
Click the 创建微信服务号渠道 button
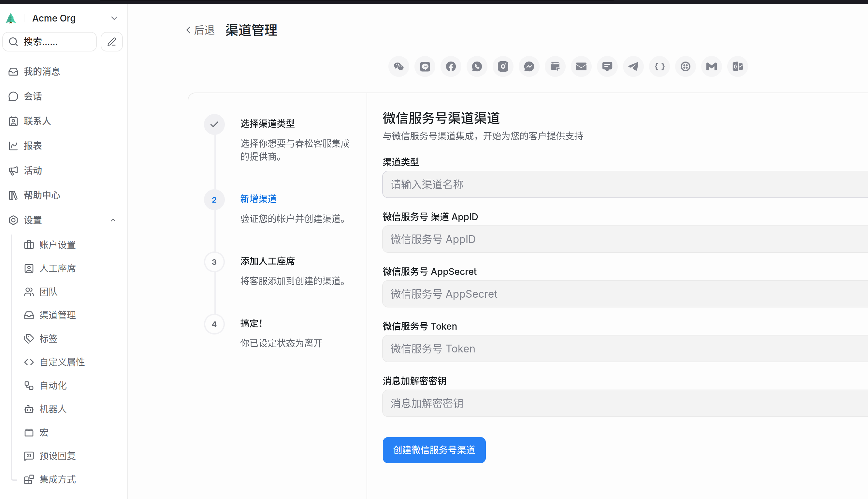[x=434, y=450]
